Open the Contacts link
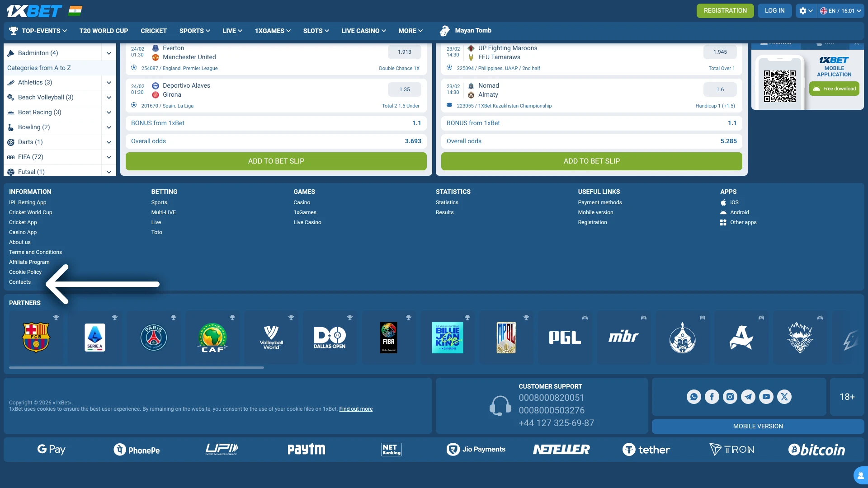This screenshot has width=868, height=488. click(19, 282)
